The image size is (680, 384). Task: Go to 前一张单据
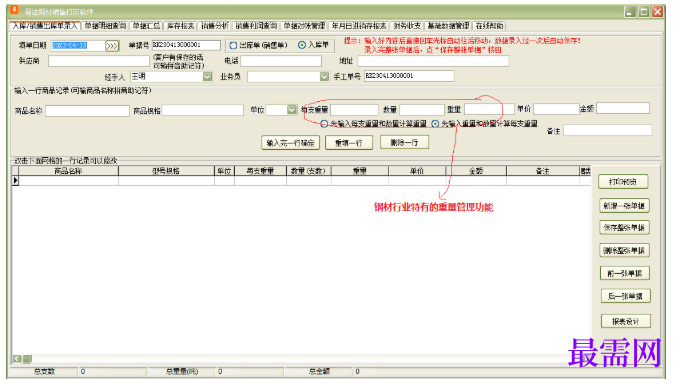[x=624, y=273]
